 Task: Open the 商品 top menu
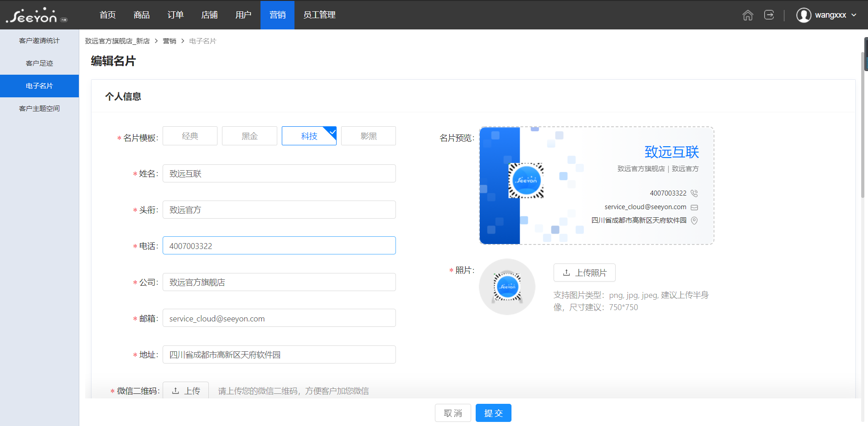click(x=141, y=15)
